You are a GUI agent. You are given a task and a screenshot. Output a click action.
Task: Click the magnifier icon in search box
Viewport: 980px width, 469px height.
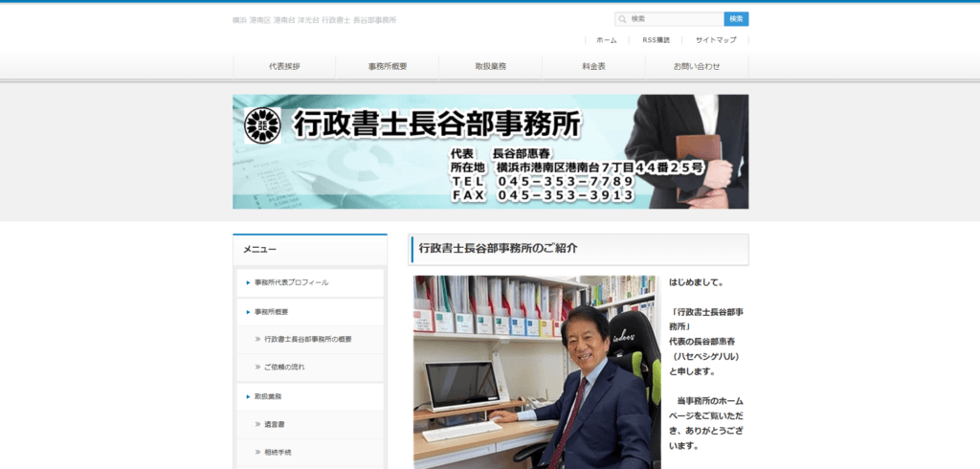click(x=623, y=19)
